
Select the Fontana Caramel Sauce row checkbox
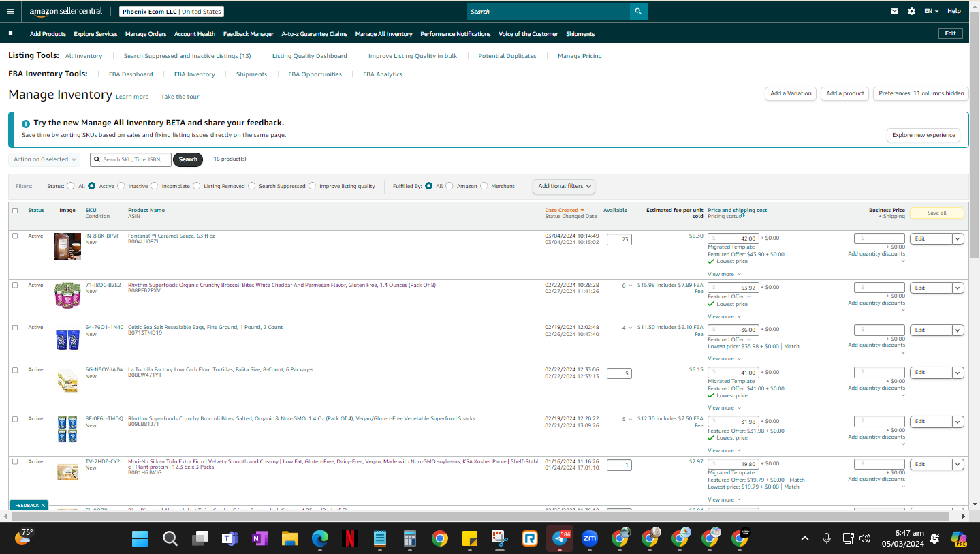pos(15,236)
